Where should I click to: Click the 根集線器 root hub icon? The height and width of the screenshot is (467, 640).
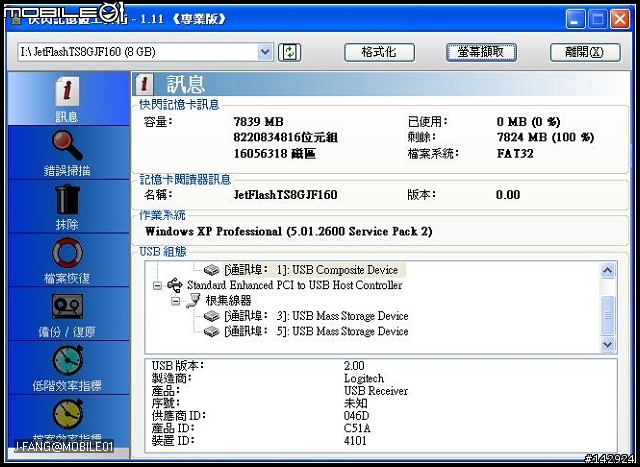(193, 301)
